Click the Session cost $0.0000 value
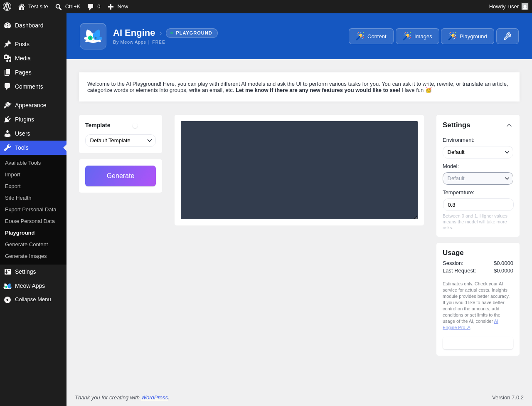This screenshot has width=532, height=406. [503, 263]
